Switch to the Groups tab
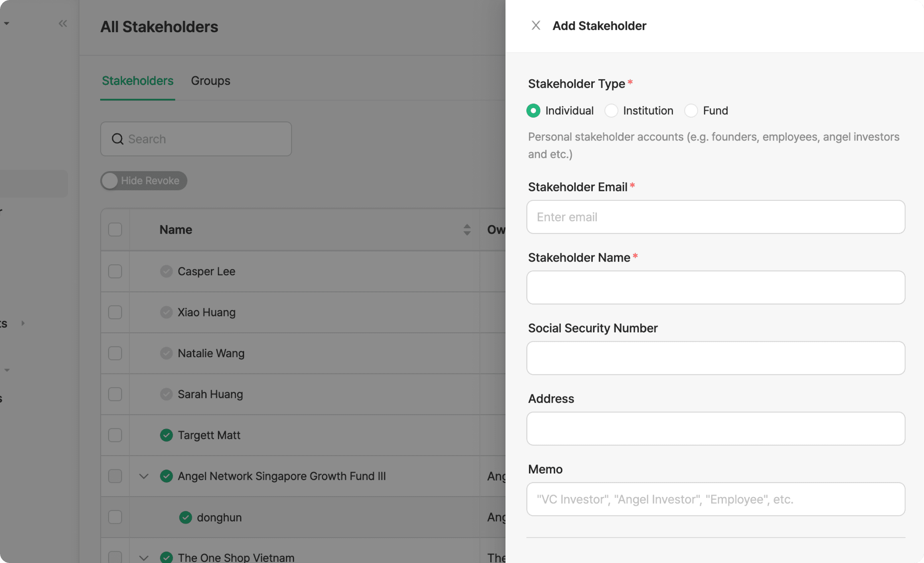Image resolution: width=924 pixels, height=563 pixels. pos(210,81)
